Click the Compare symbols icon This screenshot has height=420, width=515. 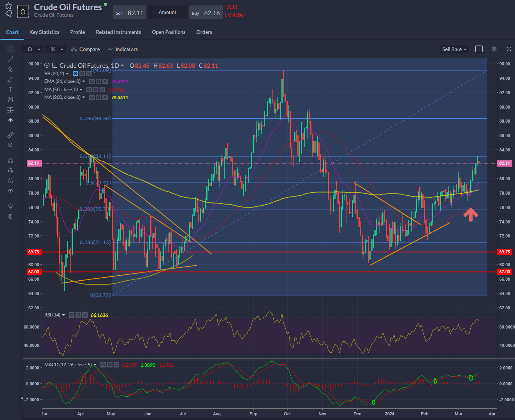point(74,49)
